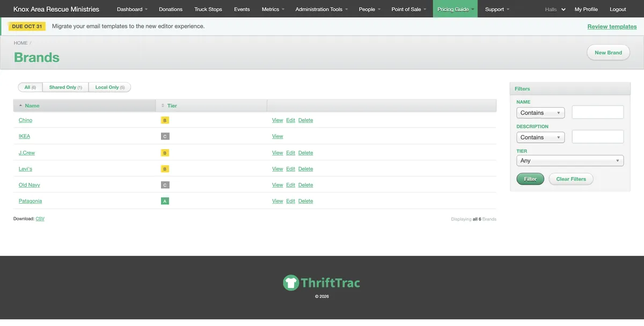Click the Description filter text field

598,137
